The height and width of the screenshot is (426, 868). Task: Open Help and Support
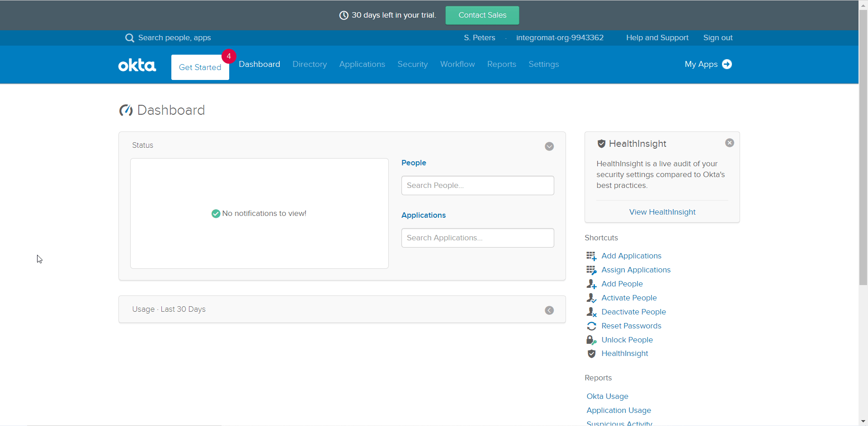[x=657, y=38]
